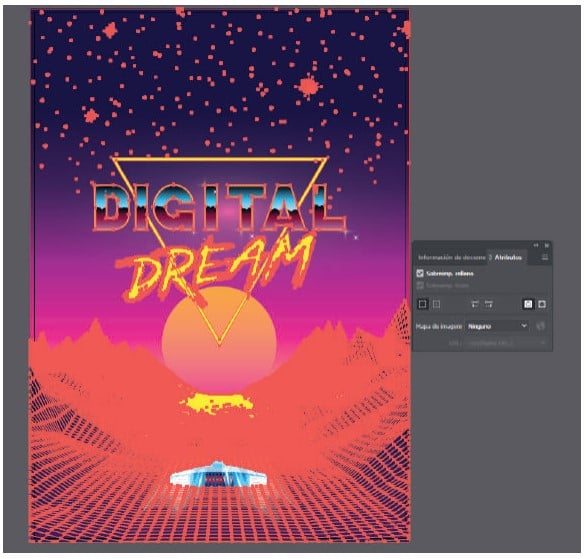Viewport: 586px width, 559px height.
Task: Click the browser icon beside Mapa de imagen
Action: pos(540,326)
